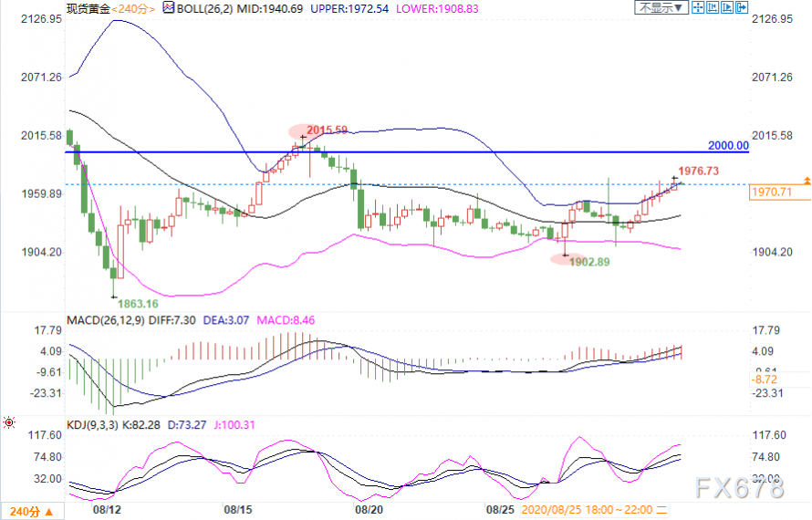
Task: Click the right axis 1904.20 price label
Action: [x=772, y=252]
